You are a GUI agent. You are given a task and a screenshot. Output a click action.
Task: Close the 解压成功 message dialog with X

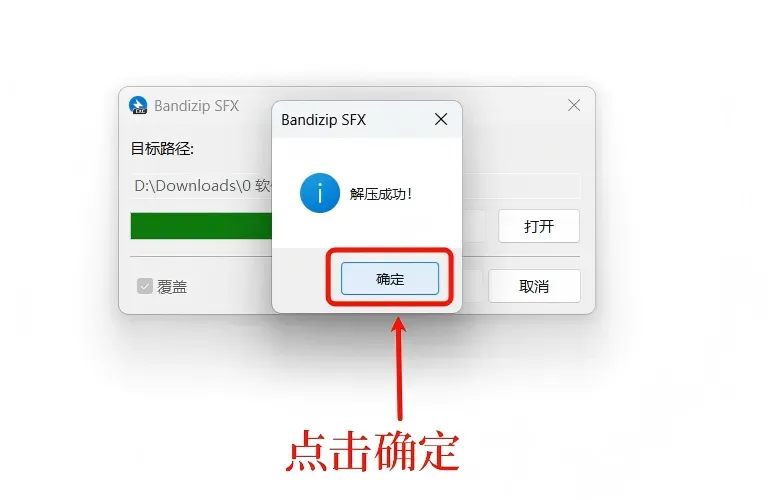[441, 119]
